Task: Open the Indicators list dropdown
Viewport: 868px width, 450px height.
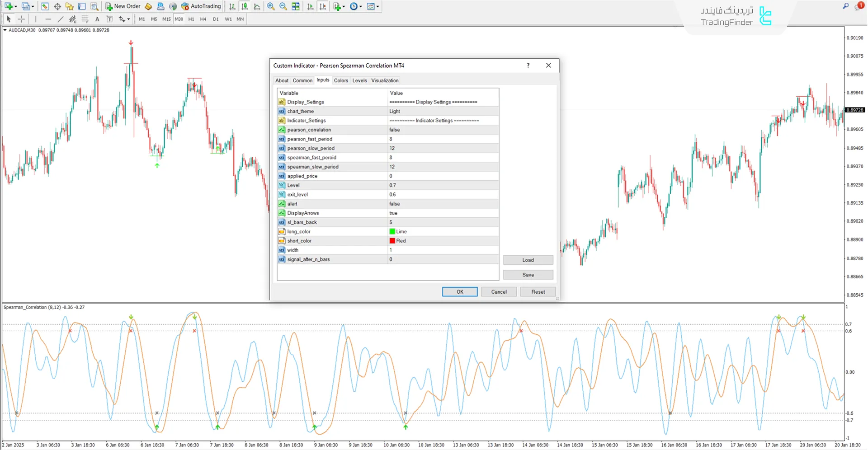Action: tap(339, 6)
